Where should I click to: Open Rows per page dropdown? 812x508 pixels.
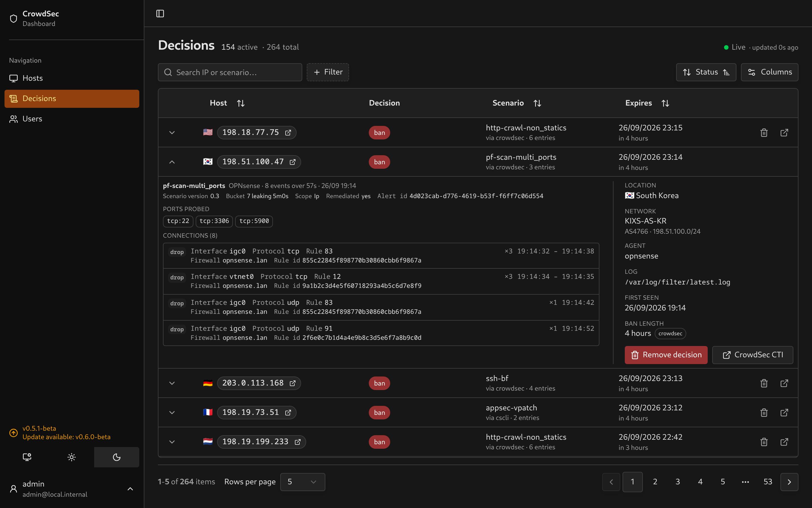point(302,482)
